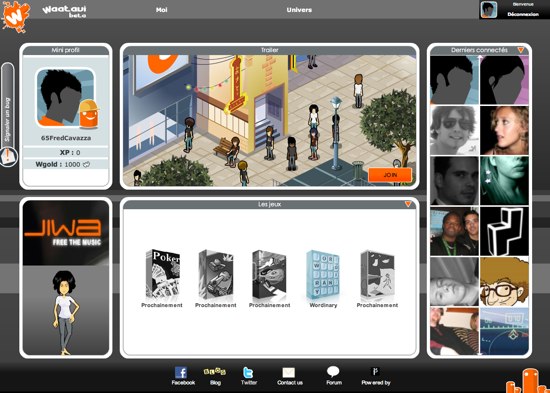Viewport: 550px width, 393px height.
Task: Click the female avatar character figure
Action: (66, 312)
